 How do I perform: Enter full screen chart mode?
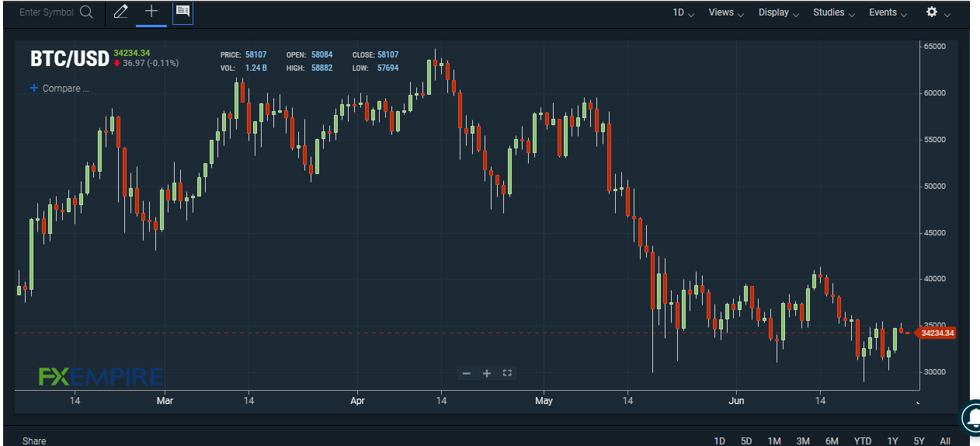click(507, 373)
